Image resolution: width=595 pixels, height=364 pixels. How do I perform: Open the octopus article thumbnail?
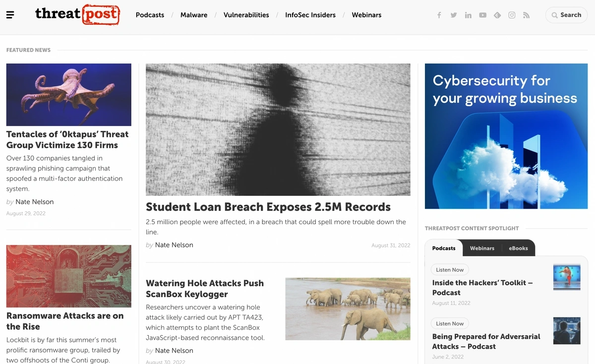click(x=69, y=95)
